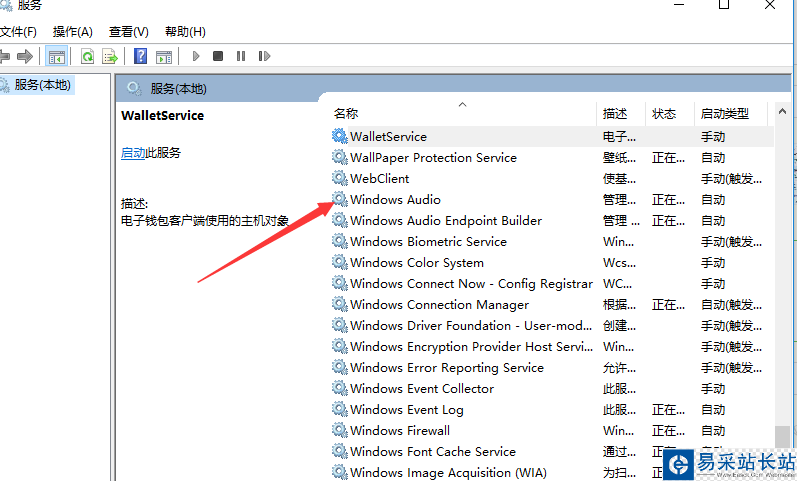Click 根据... description of Windows Connection Manager
Image resolution: width=797 pixels, height=481 pixels.
(619, 305)
